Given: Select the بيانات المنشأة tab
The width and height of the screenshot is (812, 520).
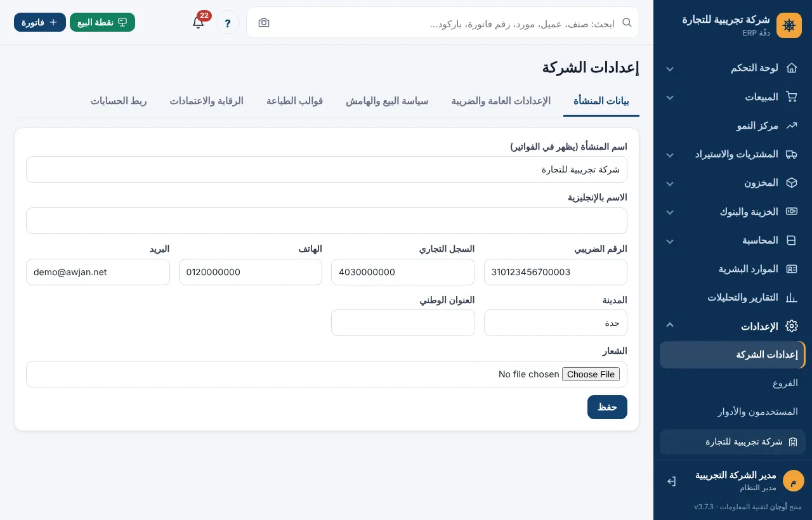Looking at the screenshot, I should [601, 101].
